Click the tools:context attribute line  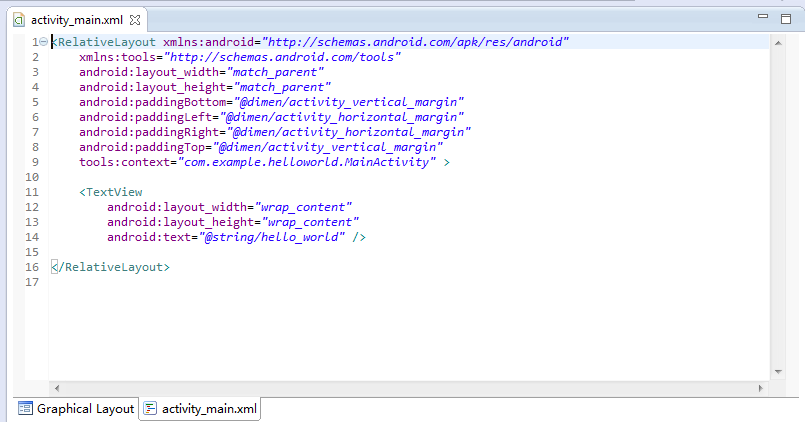264,162
